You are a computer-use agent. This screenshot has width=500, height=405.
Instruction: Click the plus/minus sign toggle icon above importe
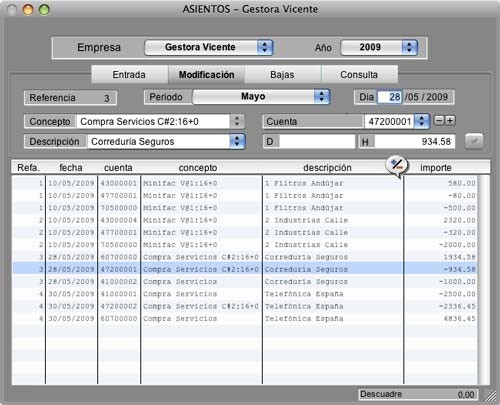pos(396,165)
